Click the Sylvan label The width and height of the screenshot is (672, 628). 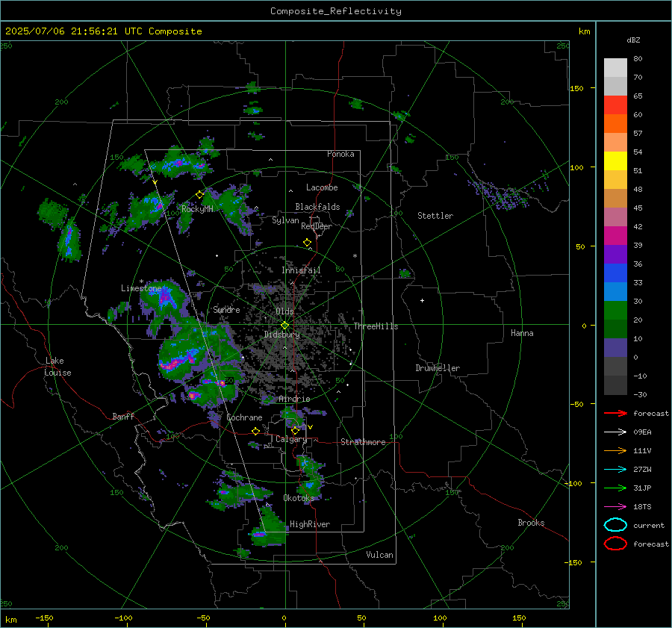(285, 220)
